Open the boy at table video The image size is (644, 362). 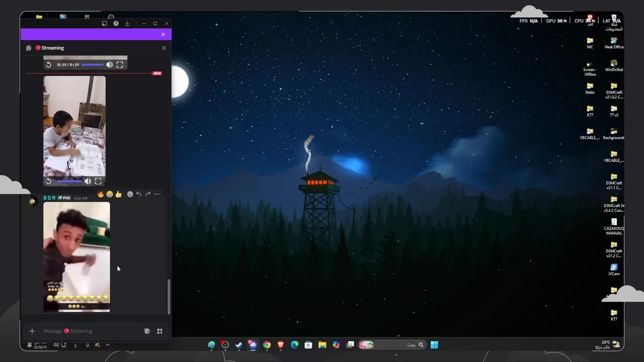tap(74, 126)
